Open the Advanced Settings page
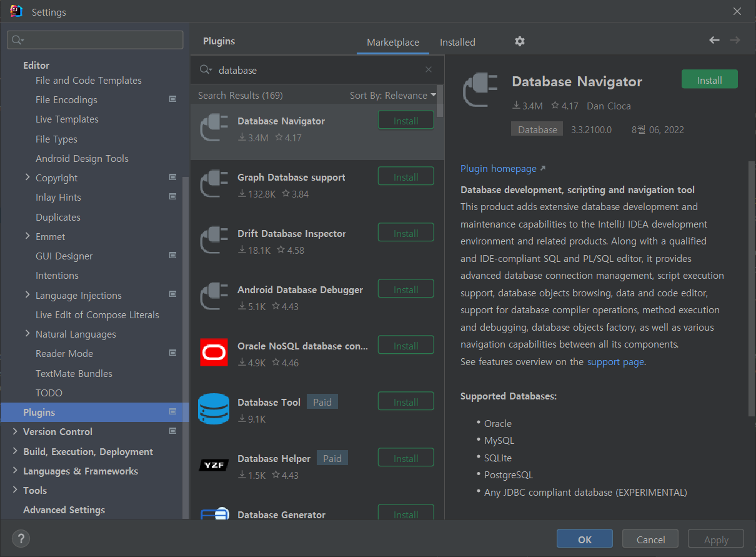The image size is (756, 557). click(64, 509)
